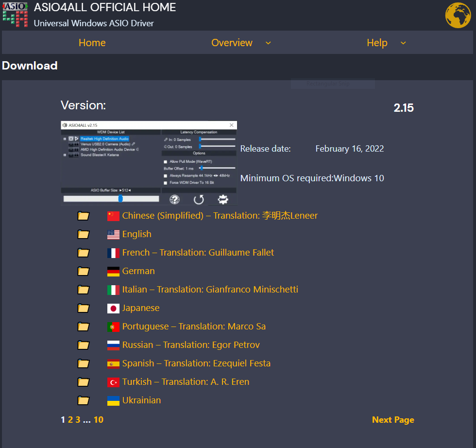Expand the Overview menu chevron
This screenshot has height=448, width=476.
click(268, 43)
